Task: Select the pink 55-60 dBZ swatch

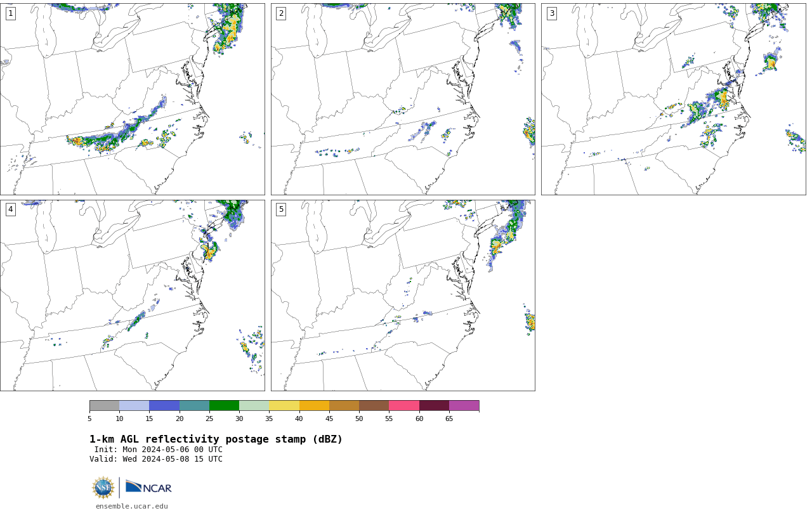Action: click(x=404, y=406)
